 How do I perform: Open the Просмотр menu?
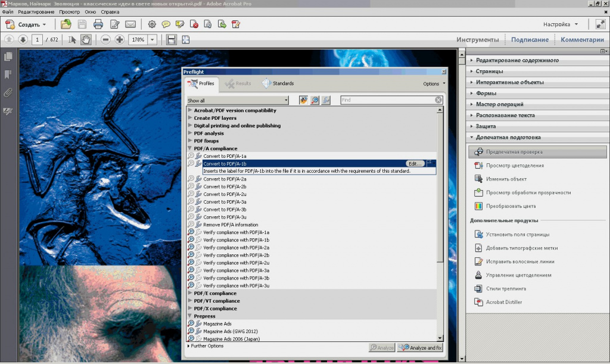pos(69,12)
